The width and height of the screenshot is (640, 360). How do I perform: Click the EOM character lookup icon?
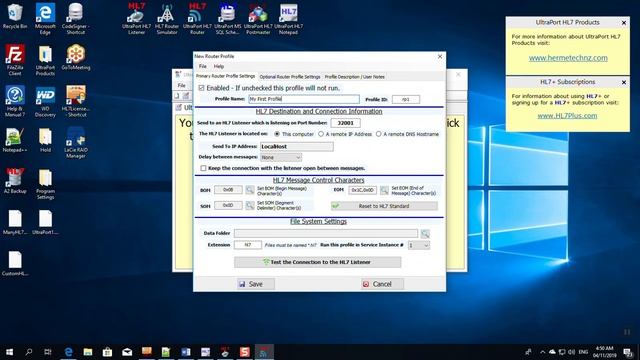coord(384,190)
